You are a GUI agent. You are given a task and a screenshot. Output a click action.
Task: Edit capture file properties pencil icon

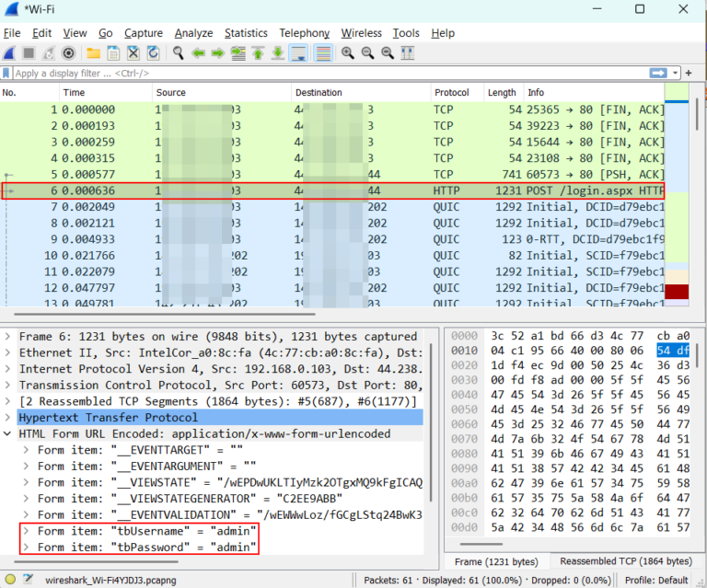(29, 580)
